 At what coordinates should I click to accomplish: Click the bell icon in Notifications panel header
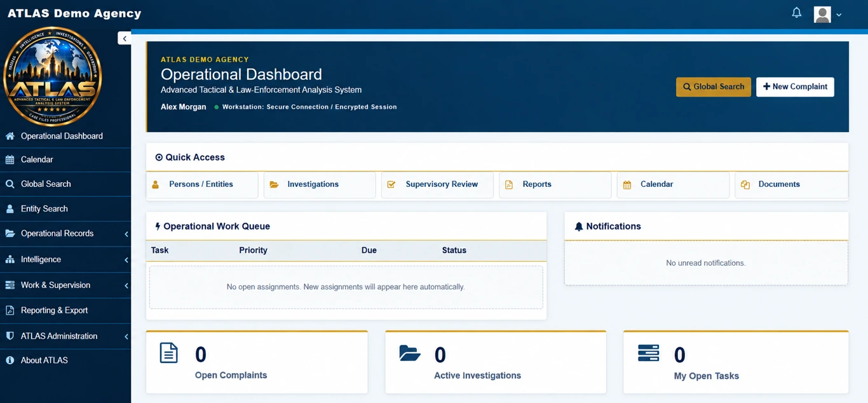coord(579,226)
